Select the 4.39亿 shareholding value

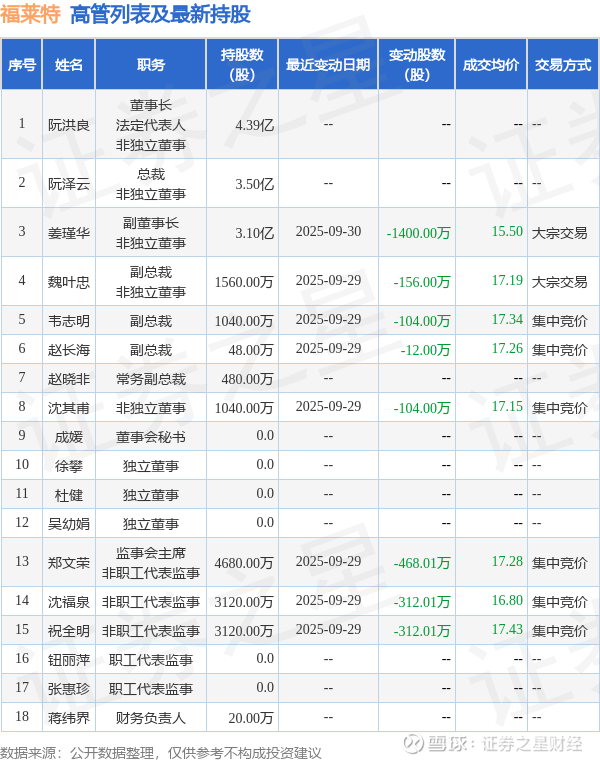click(255, 125)
